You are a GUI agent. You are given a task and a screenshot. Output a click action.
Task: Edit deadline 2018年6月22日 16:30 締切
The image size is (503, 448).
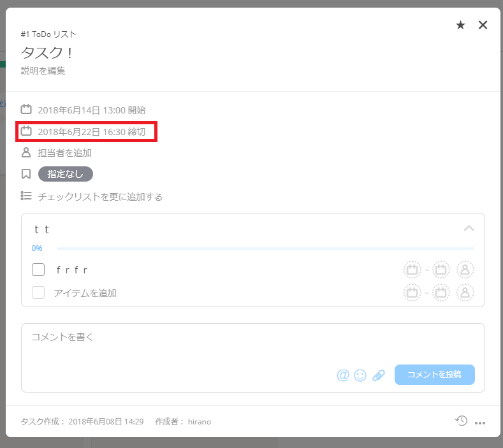[92, 131]
